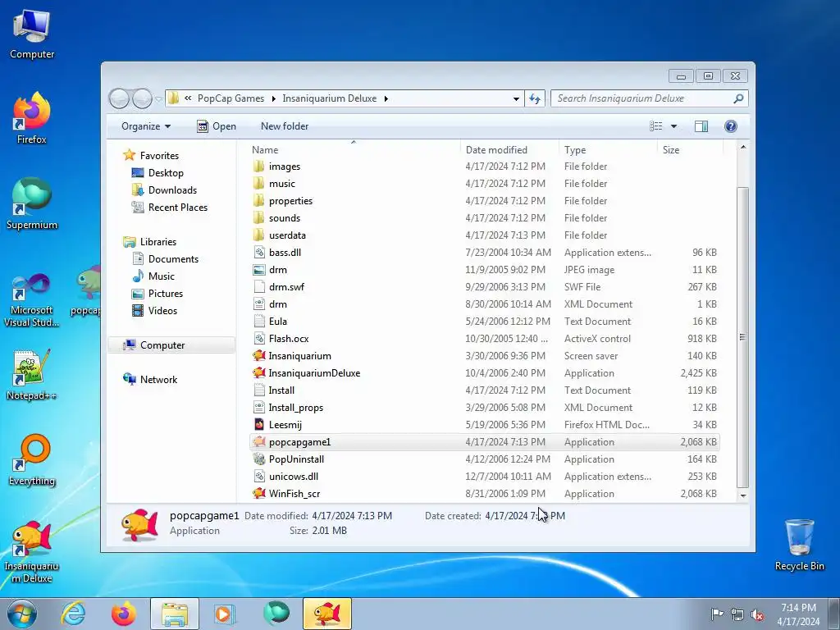
Task: Launch Insaniquarium Deluxe desktop shortcut
Action: click(x=32, y=551)
